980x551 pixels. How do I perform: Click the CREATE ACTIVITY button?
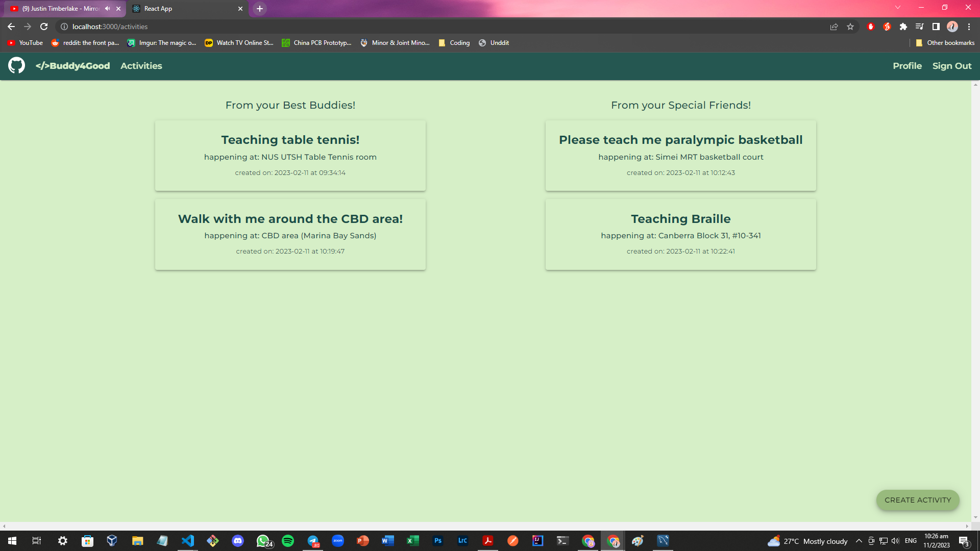tap(917, 500)
